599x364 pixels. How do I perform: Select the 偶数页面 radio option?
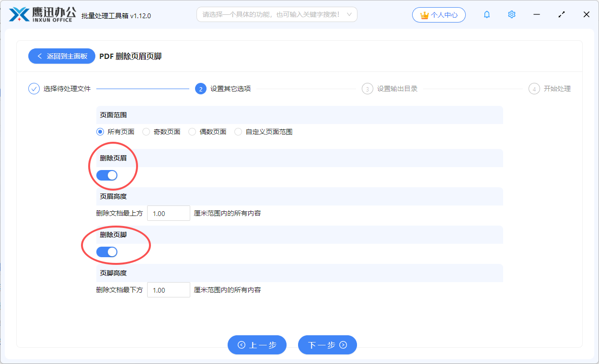[192, 131]
